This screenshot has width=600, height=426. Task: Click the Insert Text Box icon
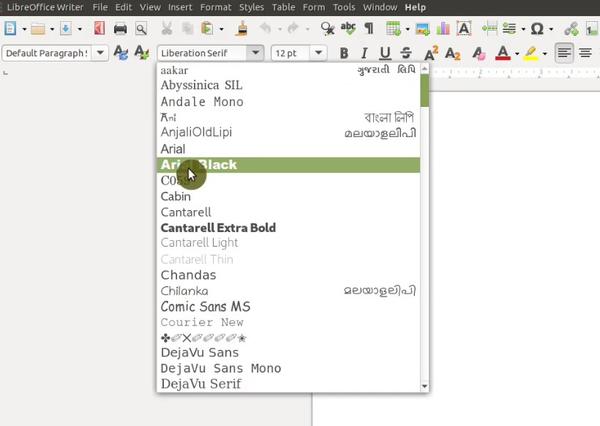464,29
